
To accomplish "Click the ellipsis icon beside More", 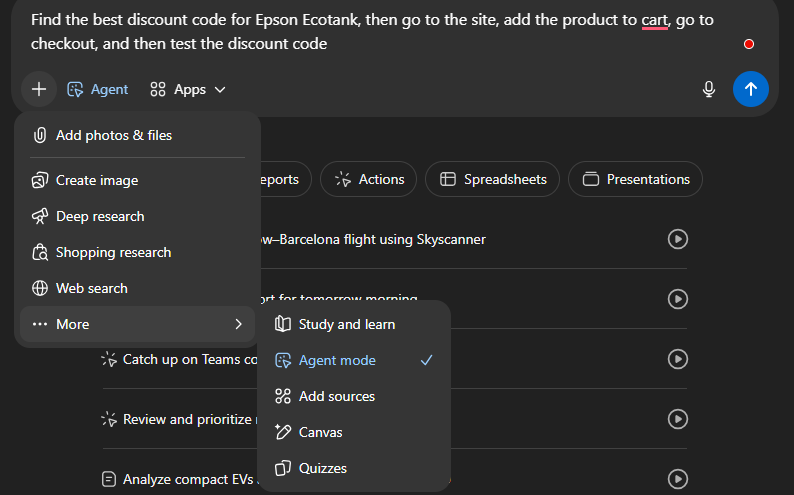I will (40, 324).
